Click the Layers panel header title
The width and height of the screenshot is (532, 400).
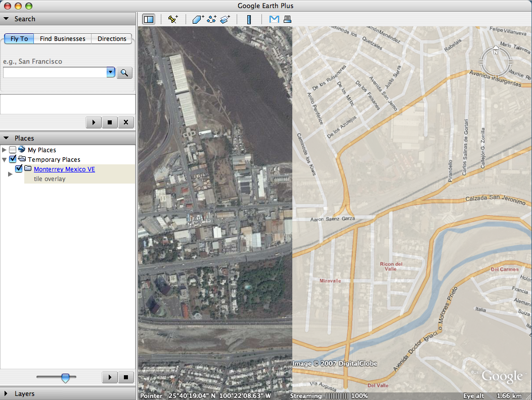(x=24, y=393)
